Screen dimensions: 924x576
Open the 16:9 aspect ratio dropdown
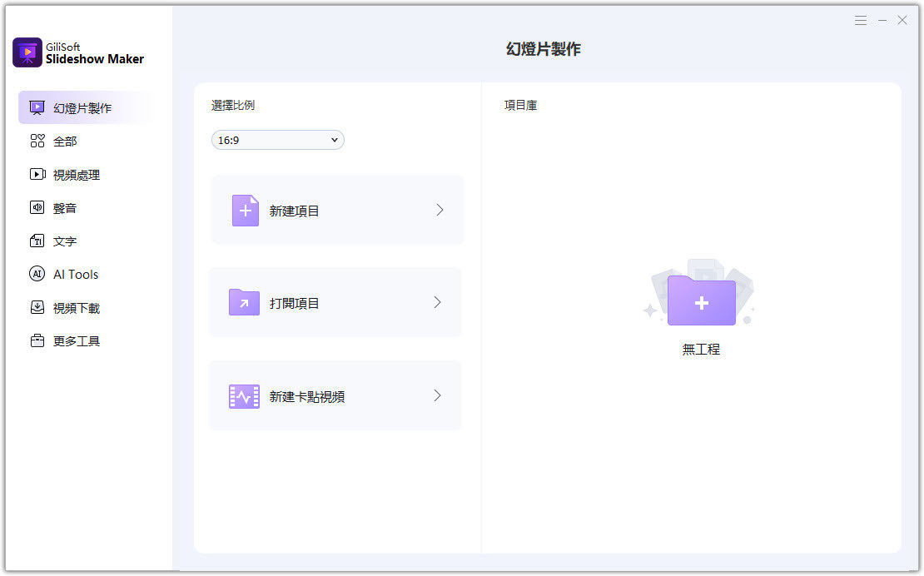[x=277, y=140]
